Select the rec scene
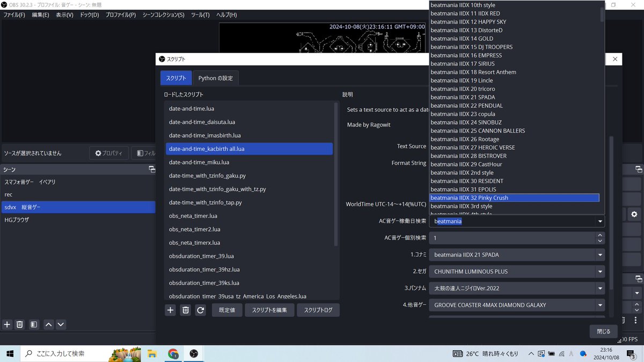The height and width of the screenshot is (362, 644). (x=78, y=194)
